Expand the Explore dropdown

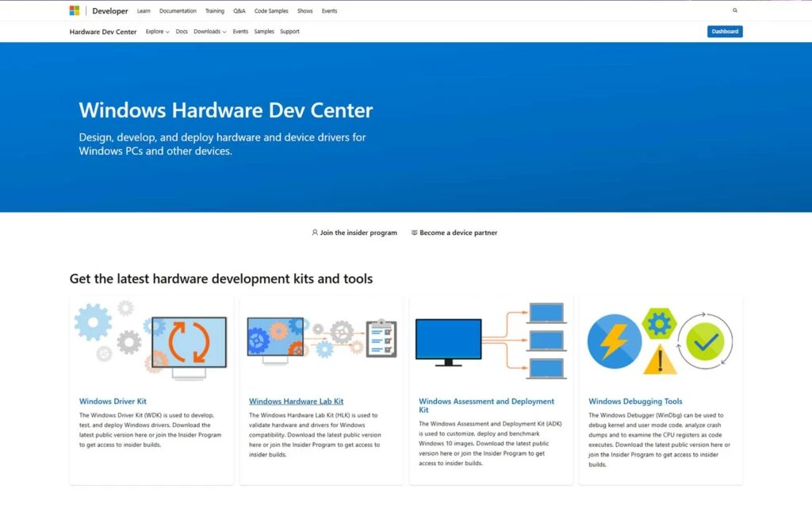click(157, 31)
